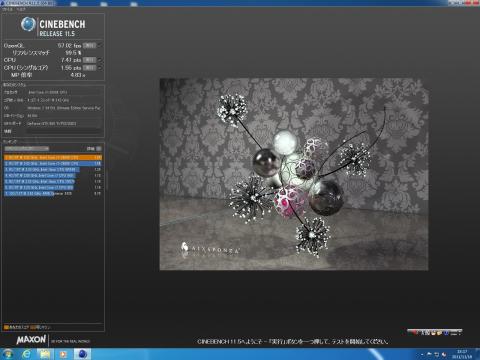Open the File menu in Cinebench
480x360 pixels.
(6, 9)
